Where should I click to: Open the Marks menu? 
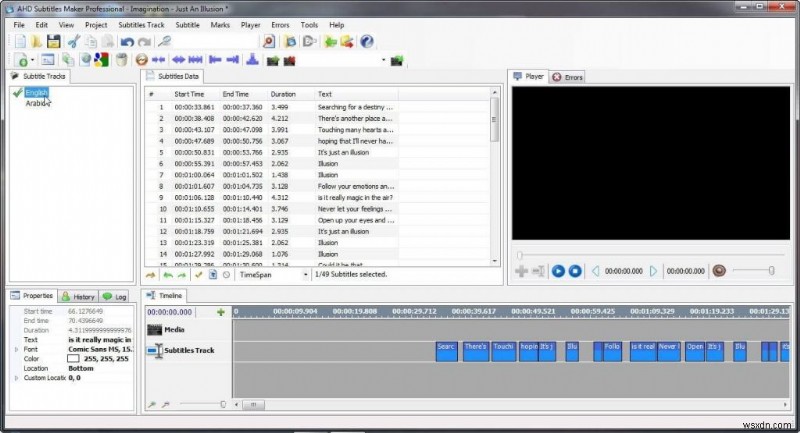coord(220,24)
